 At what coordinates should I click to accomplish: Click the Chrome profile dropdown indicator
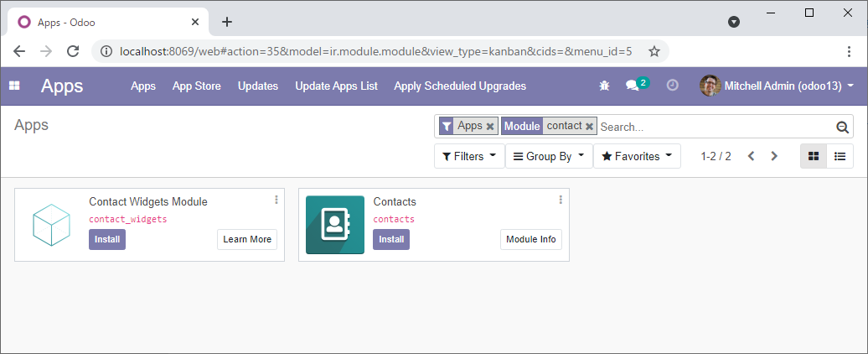tap(734, 22)
